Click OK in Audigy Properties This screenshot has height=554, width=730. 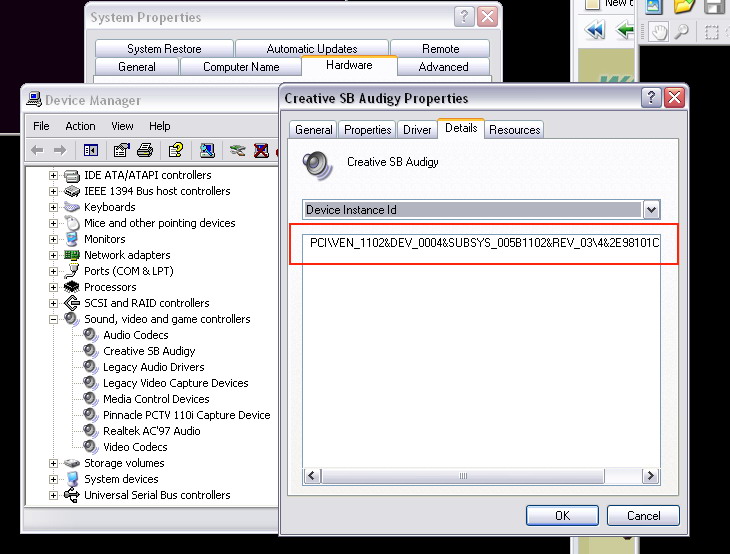pos(562,516)
